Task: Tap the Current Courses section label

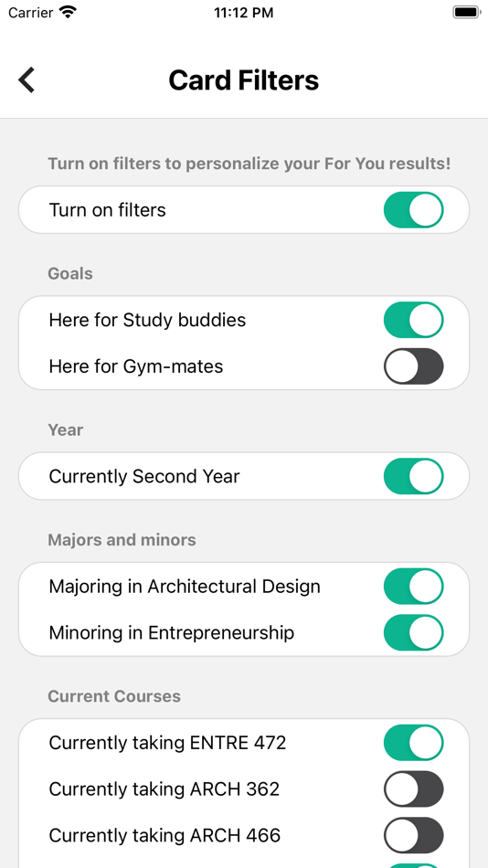Action: (114, 696)
